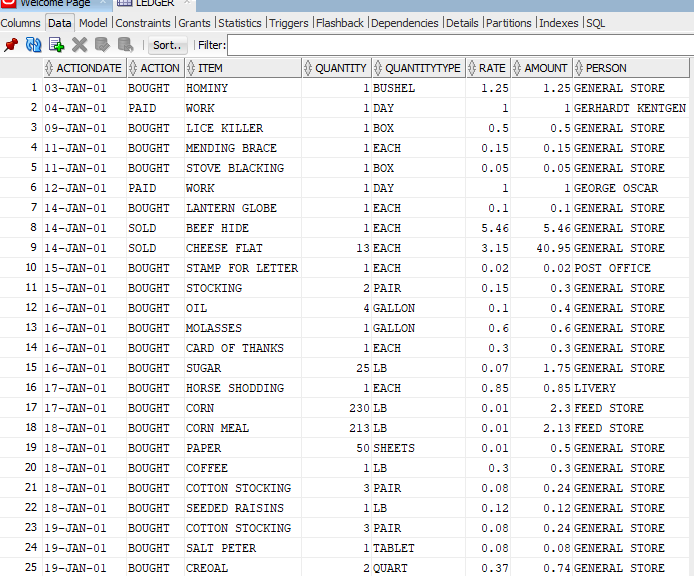
Task: Switch to the Details tab
Action: coord(462,23)
